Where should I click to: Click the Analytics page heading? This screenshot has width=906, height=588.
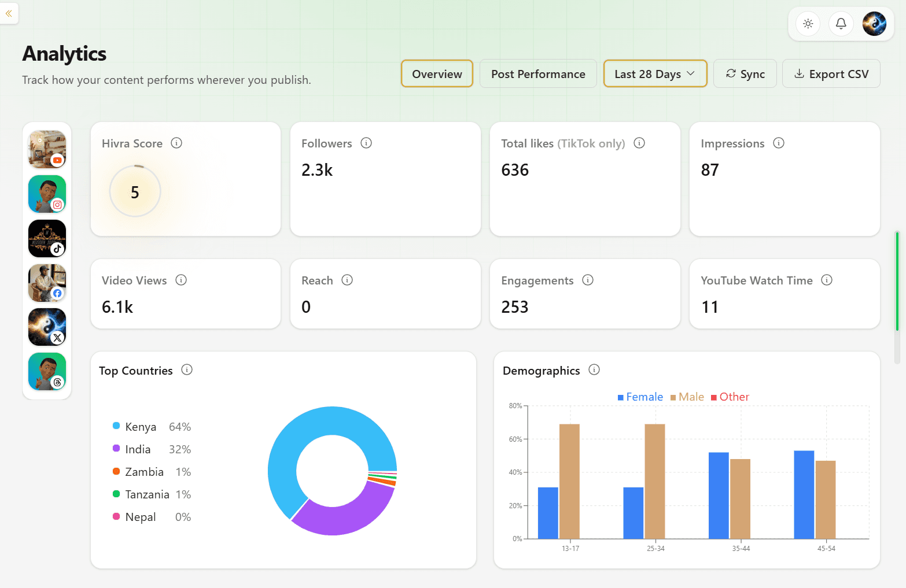pos(64,54)
